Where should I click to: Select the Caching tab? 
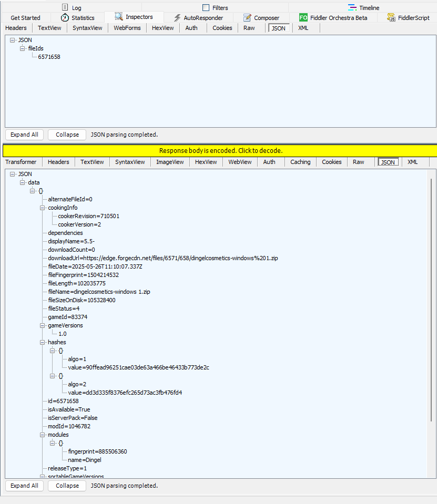[300, 162]
